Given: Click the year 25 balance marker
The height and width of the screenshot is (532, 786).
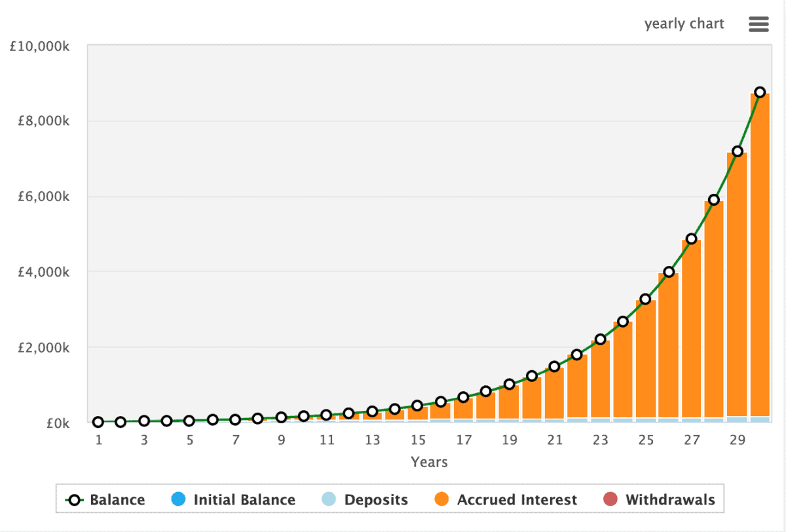Looking at the screenshot, I should coord(645,299).
